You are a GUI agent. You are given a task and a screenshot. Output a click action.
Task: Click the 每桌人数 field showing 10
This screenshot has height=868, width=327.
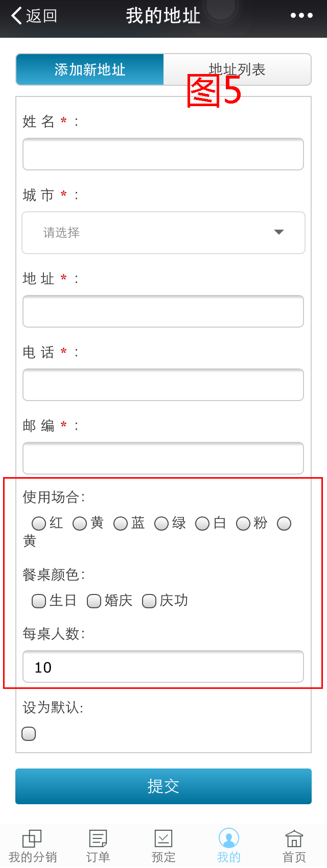163,667
